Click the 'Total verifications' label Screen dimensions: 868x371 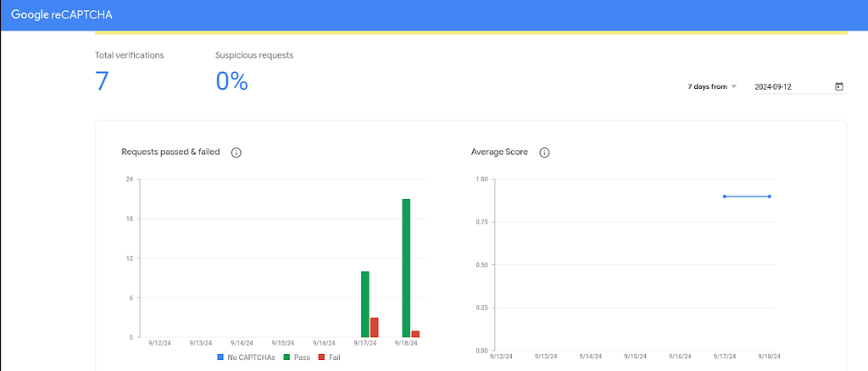130,55
